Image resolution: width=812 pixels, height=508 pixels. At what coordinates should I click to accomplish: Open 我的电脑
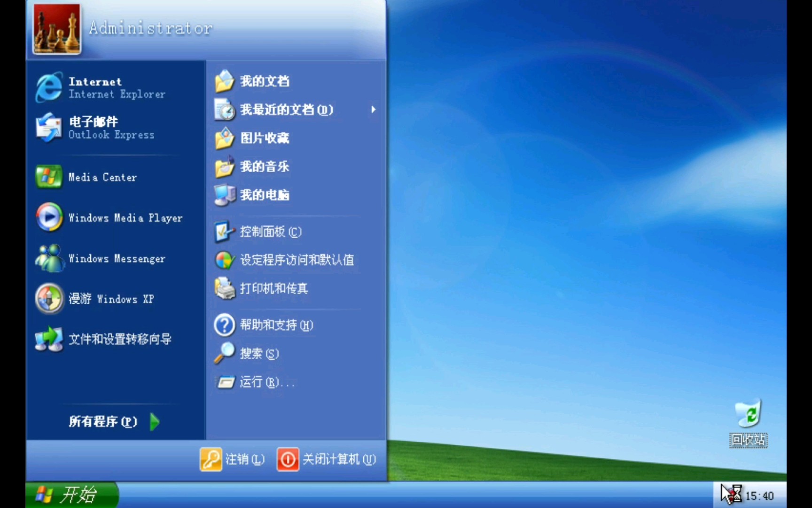pos(265,195)
